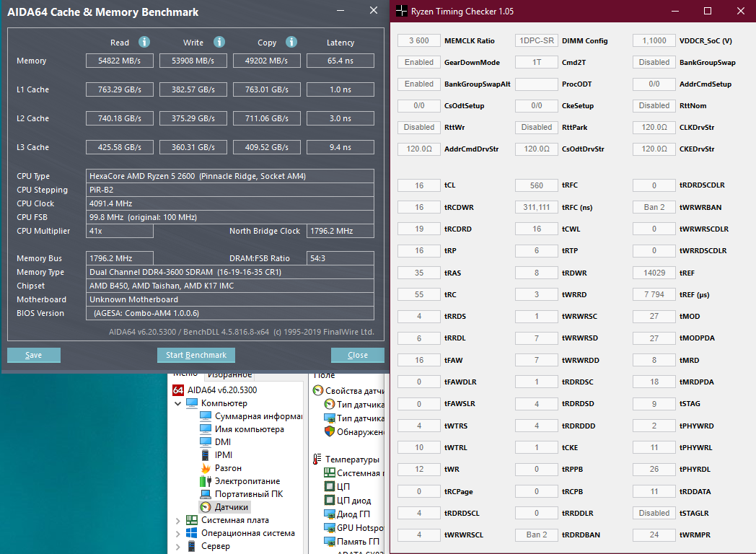Click the DRAM:FSB Ratio 54:3 field
Screen dimensions: 756x554
(x=340, y=258)
